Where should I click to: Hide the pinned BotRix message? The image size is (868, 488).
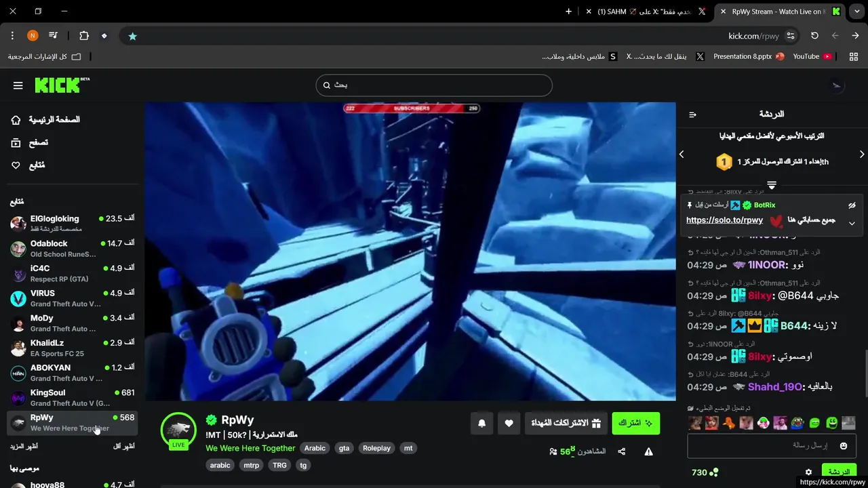click(852, 205)
